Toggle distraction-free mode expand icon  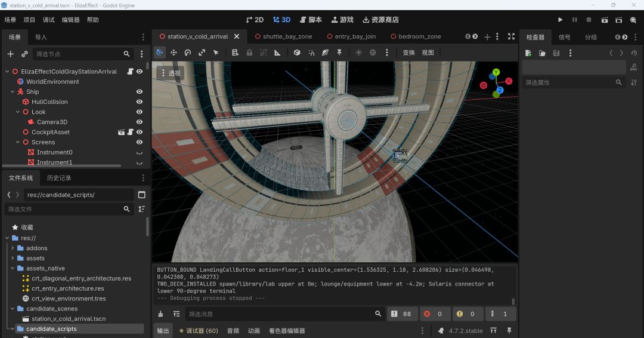pos(512,36)
